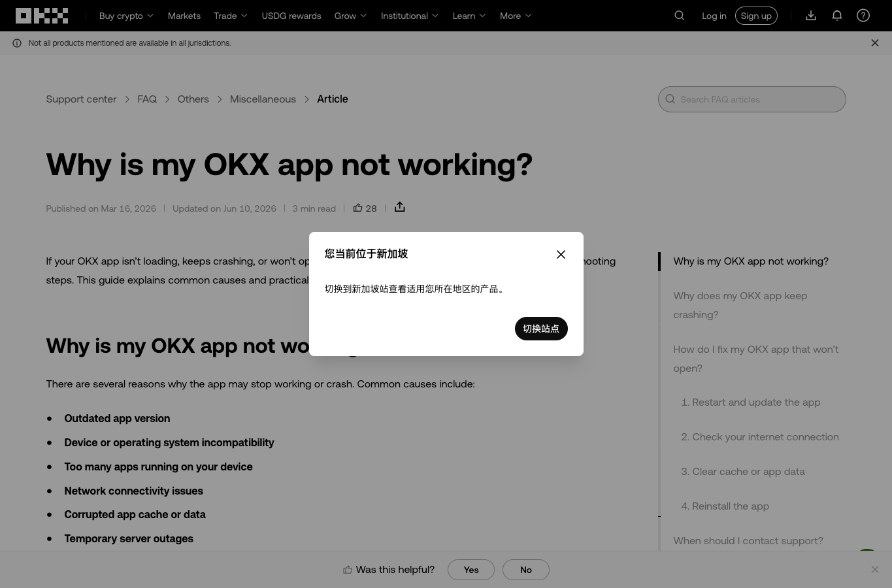Go to FAQ breadcrumb
The height and width of the screenshot is (588, 892).
(147, 99)
